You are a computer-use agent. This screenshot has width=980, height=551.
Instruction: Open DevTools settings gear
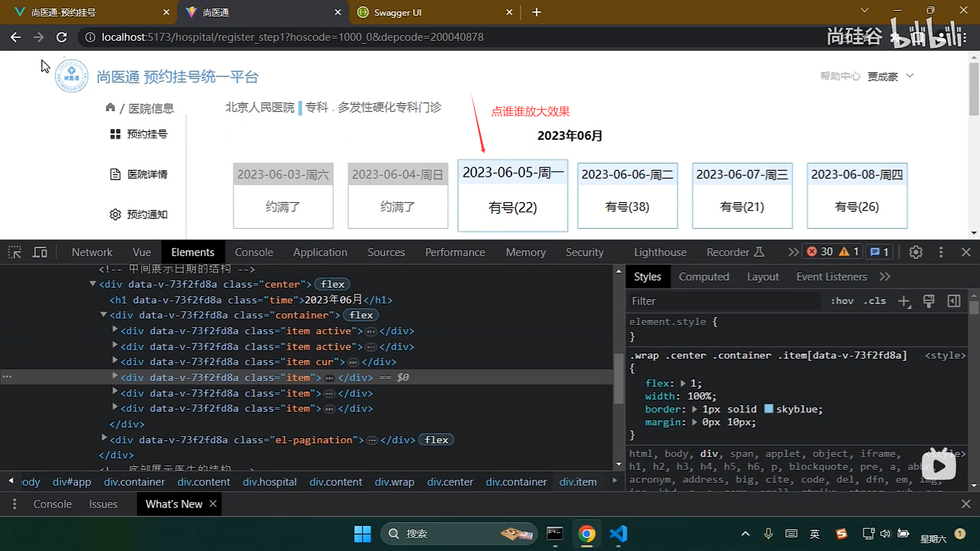915,252
